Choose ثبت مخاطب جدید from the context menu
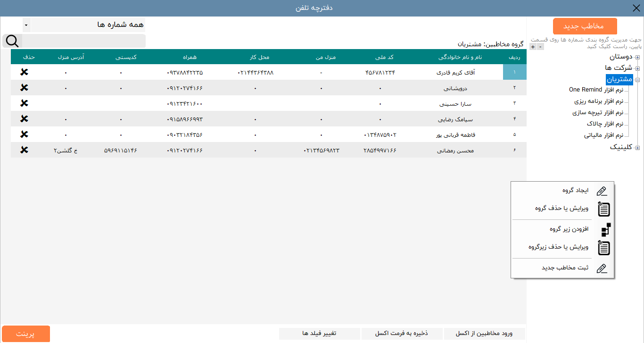644x343 pixels. [565, 268]
